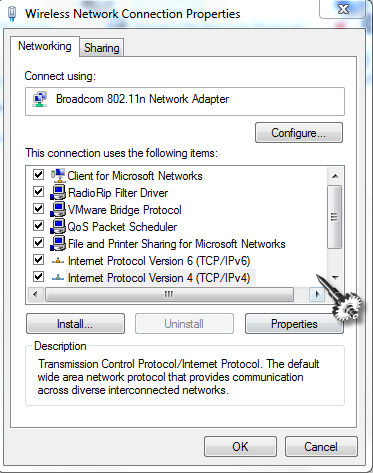Viewport: 373px width, 473px height.
Task: Select File and Printer Sharing icon
Action: (58, 243)
